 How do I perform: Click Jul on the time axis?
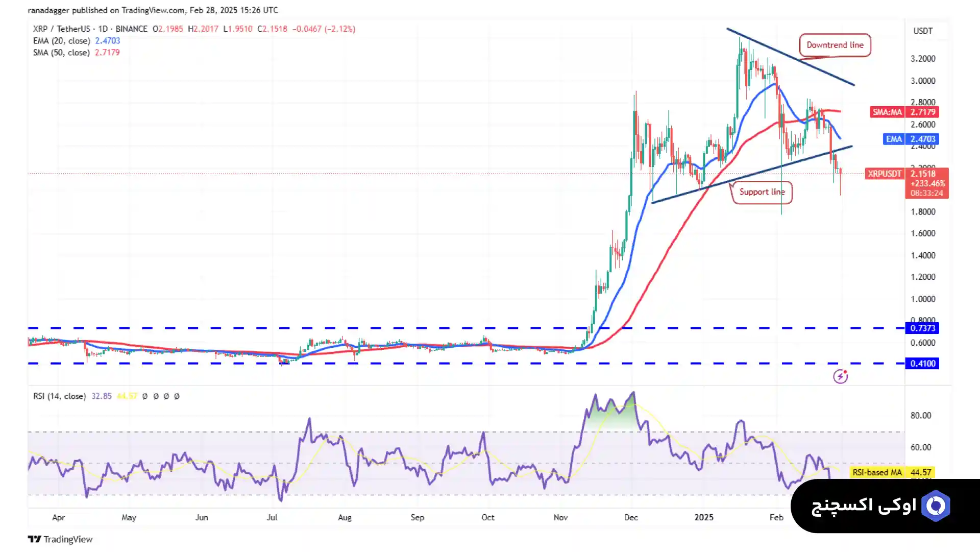272,518
